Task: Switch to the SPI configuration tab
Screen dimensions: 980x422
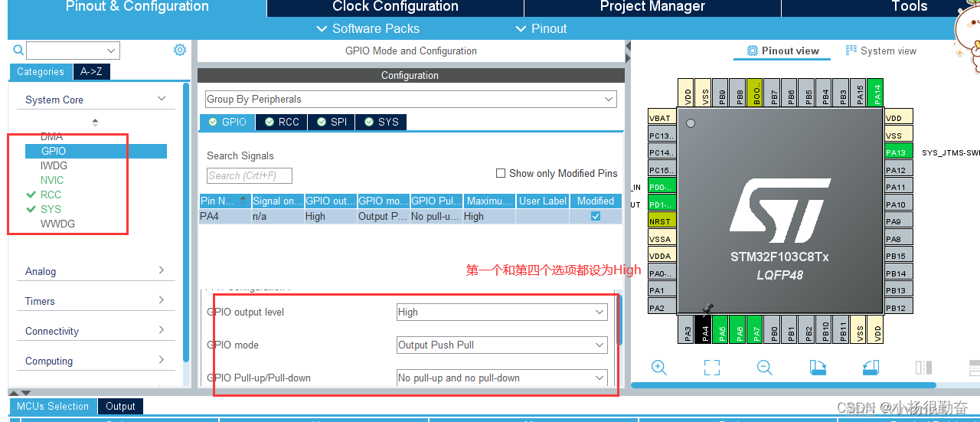Action: (x=332, y=122)
